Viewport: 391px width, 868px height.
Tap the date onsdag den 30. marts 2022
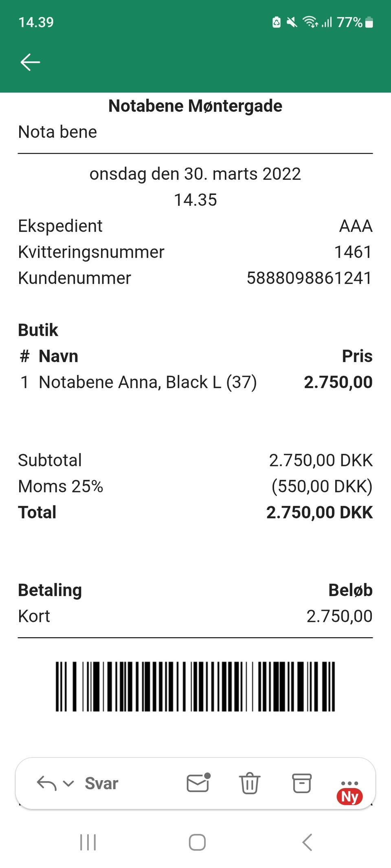pos(195,174)
